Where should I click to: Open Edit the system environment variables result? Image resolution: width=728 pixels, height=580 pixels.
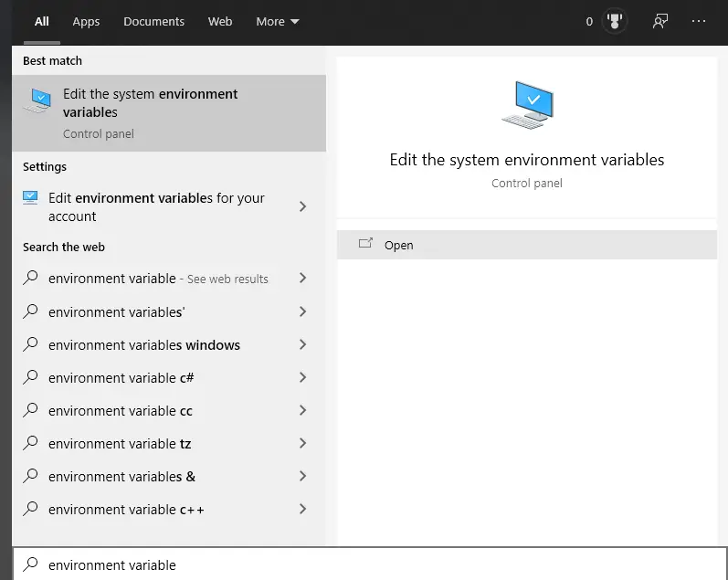(x=169, y=113)
